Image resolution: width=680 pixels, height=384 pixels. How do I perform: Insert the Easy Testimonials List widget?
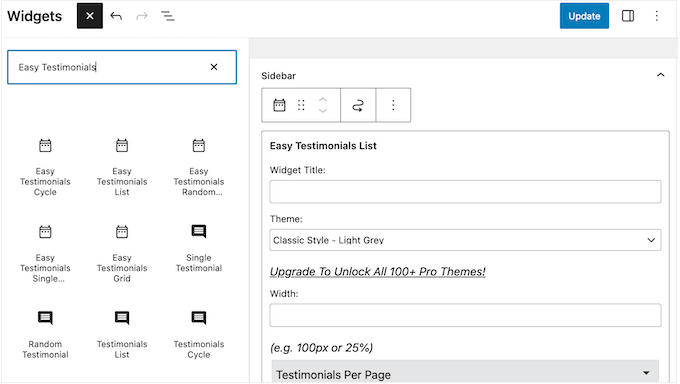(122, 167)
